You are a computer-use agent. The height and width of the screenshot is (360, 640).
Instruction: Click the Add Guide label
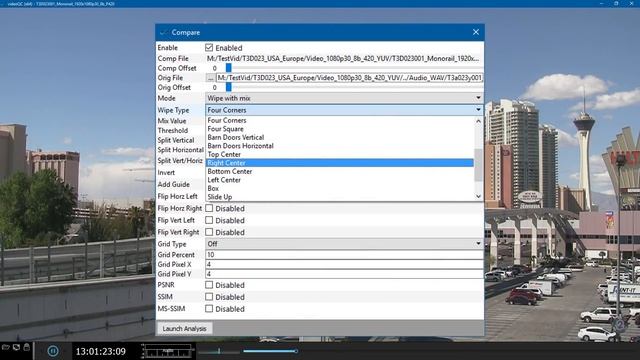click(x=173, y=184)
